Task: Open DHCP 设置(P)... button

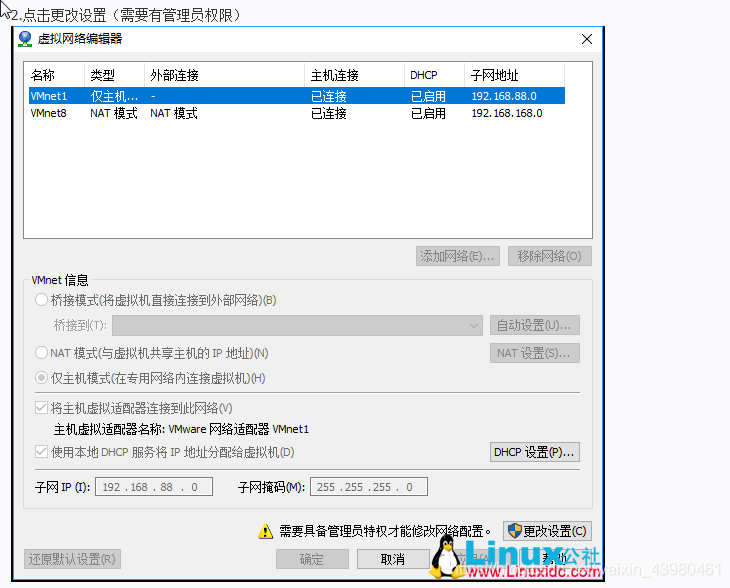Action: pos(534,452)
